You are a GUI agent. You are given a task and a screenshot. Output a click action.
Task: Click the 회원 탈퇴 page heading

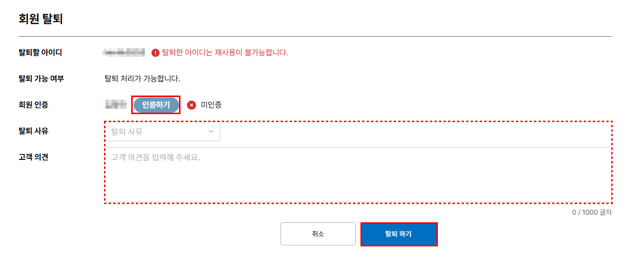(x=40, y=19)
